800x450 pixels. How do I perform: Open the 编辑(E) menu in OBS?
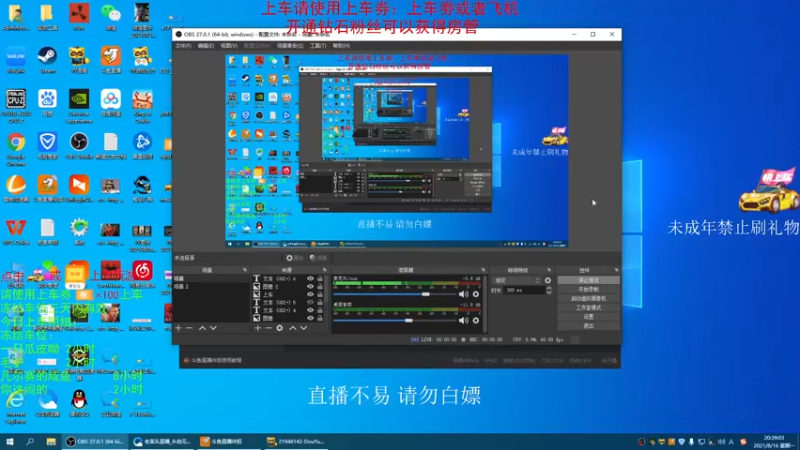coord(206,46)
